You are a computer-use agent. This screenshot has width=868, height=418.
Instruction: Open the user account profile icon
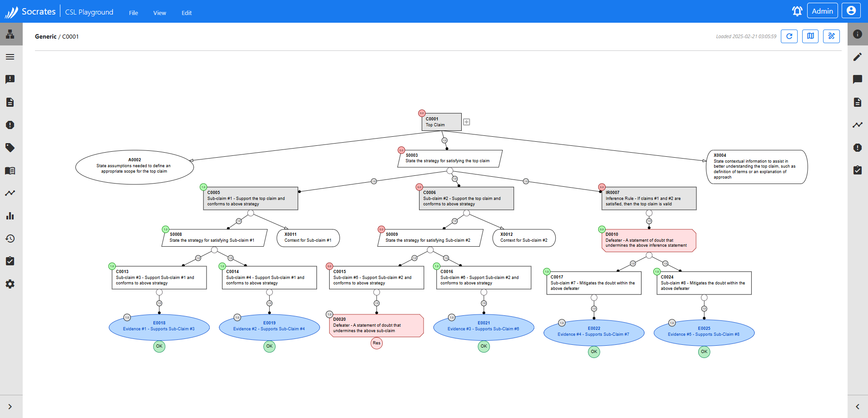(x=851, y=11)
